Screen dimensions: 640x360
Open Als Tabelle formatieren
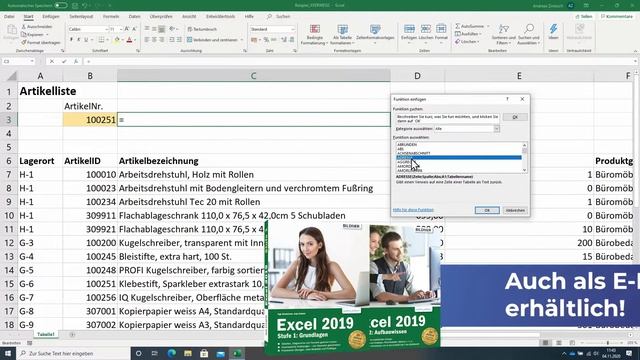coord(342,35)
